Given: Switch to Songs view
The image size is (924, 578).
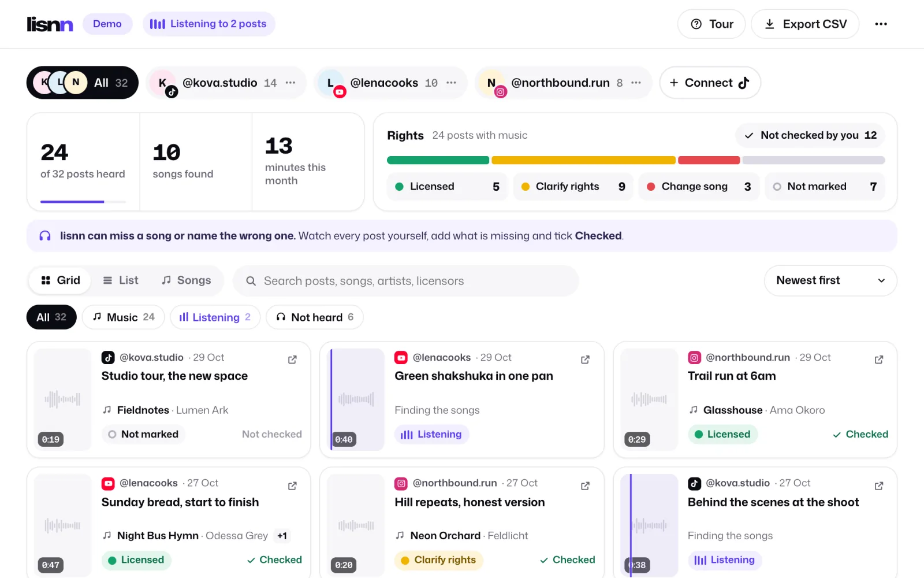Looking at the screenshot, I should point(186,280).
